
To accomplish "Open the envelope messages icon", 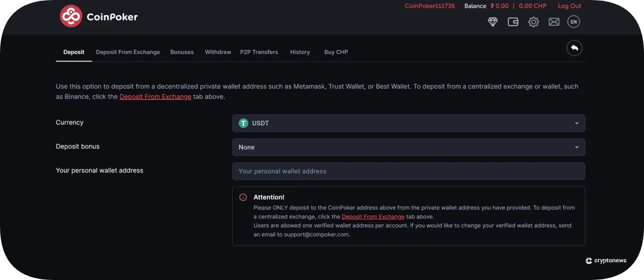I will 554,22.
